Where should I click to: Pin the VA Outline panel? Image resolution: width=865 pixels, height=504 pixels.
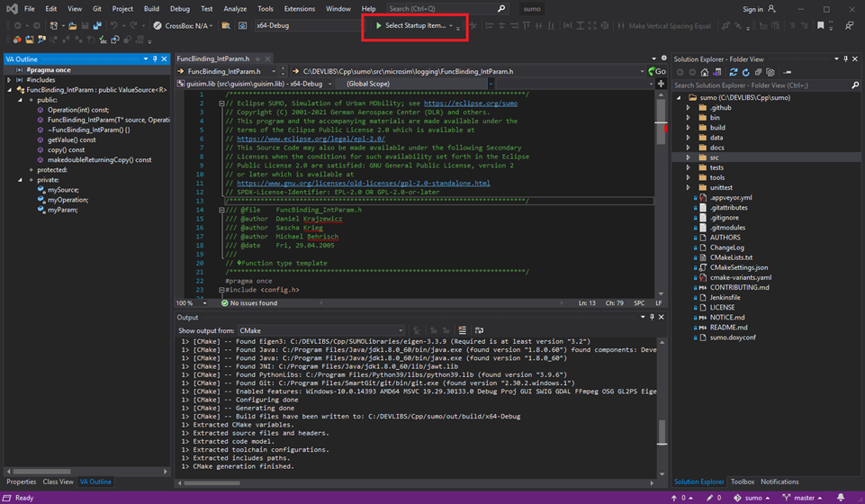coord(155,59)
